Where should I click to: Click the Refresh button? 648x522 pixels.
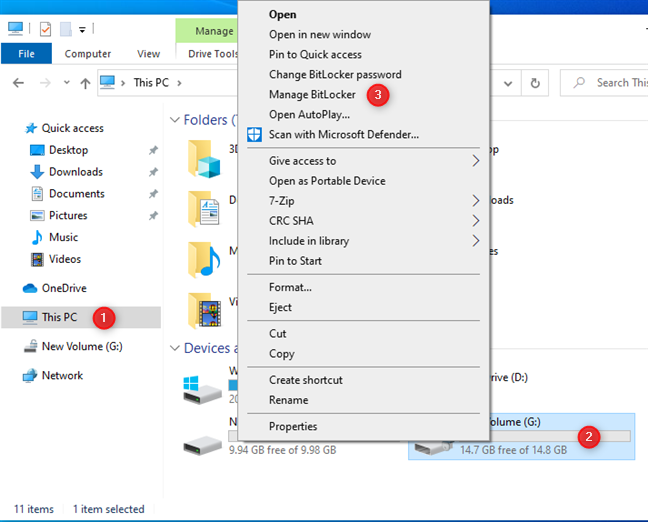[x=535, y=83]
